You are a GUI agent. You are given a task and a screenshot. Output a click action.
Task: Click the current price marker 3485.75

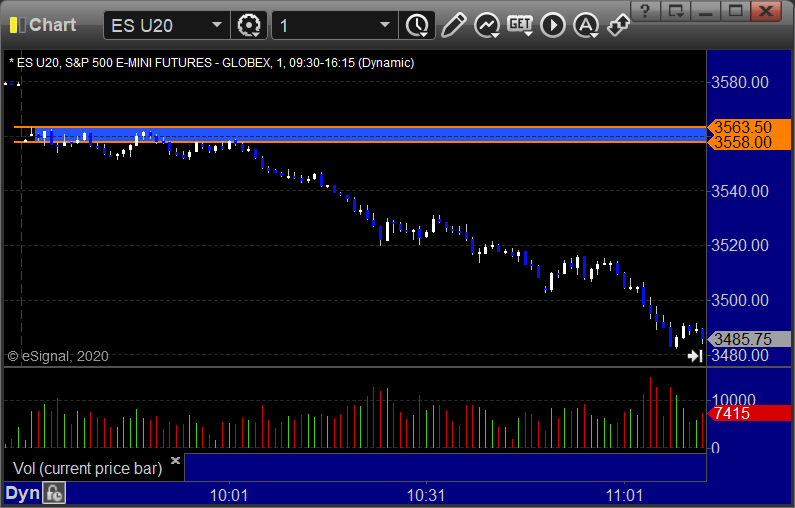pyautogui.click(x=749, y=339)
